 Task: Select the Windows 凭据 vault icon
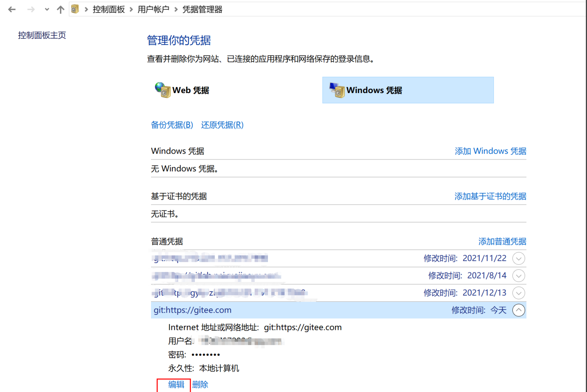(x=336, y=90)
